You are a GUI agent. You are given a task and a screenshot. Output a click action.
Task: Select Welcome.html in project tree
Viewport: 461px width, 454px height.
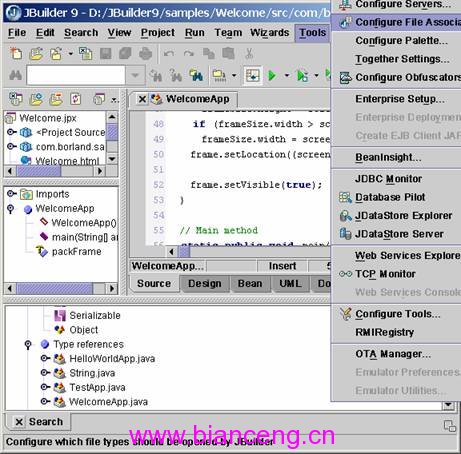[67, 161]
